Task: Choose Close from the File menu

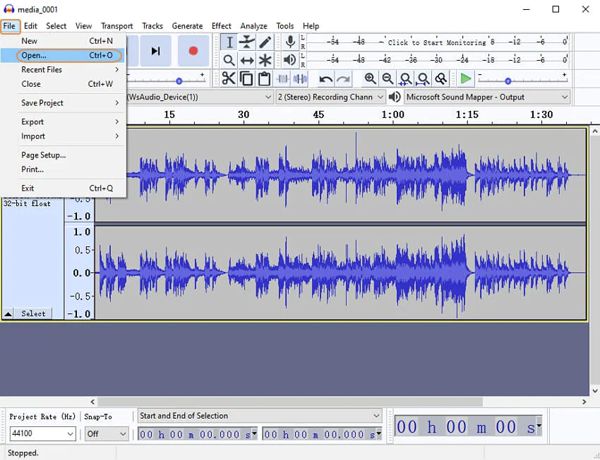Action: pyautogui.click(x=63, y=84)
